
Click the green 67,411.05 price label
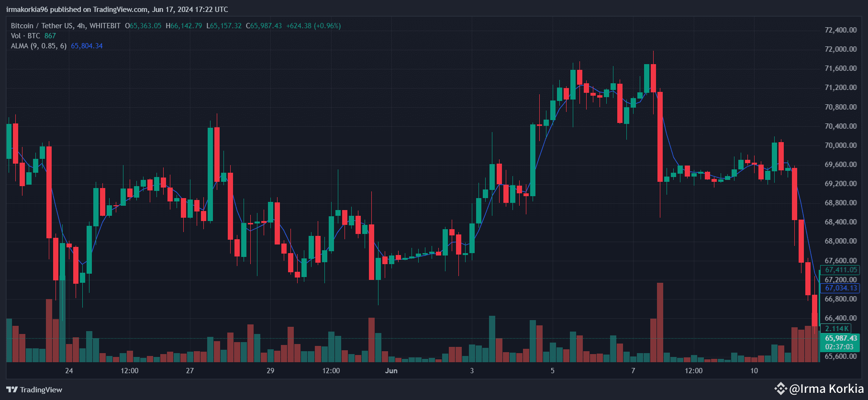pos(841,270)
